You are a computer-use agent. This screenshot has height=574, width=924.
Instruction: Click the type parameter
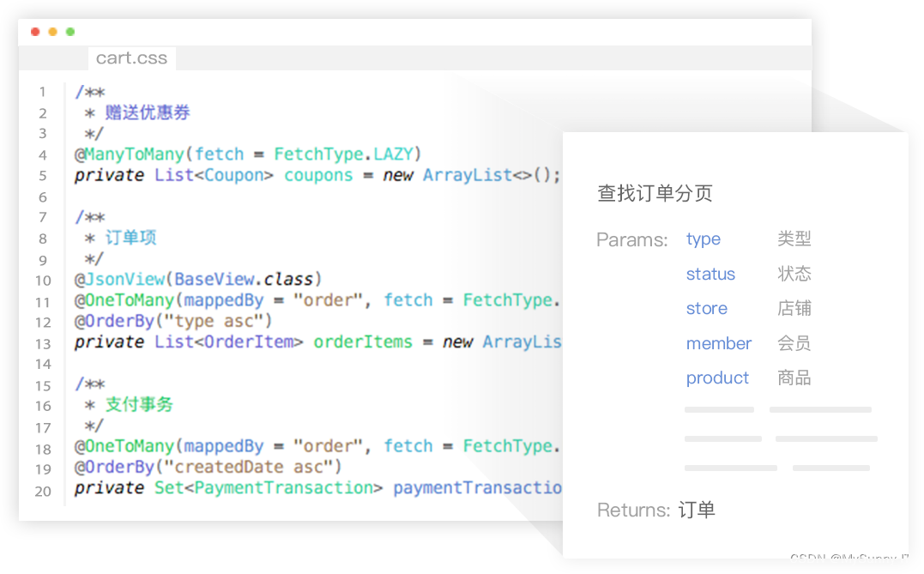[x=703, y=239]
